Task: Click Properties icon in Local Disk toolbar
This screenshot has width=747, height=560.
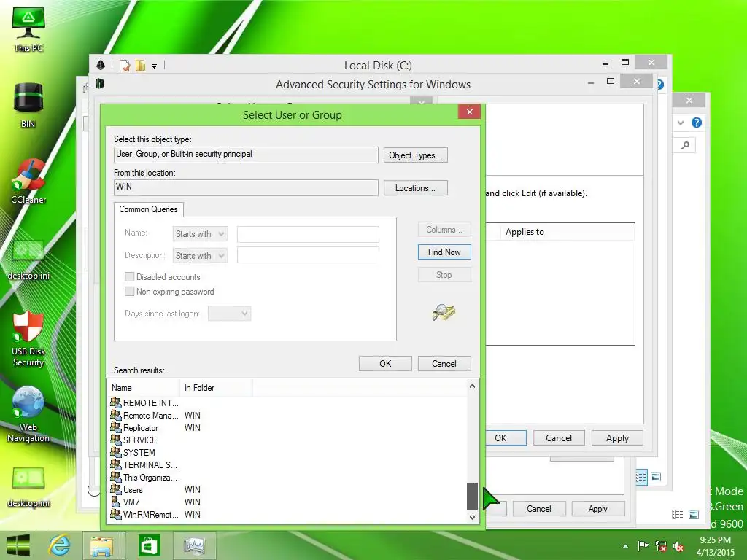Action: coord(124,66)
